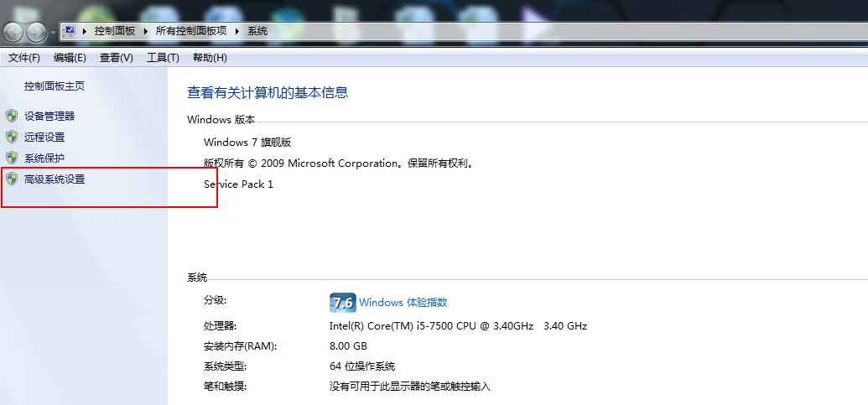Open the 帮助(H) menu
Image resolution: width=868 pixels, height=405 pixels.
point(210,58)
